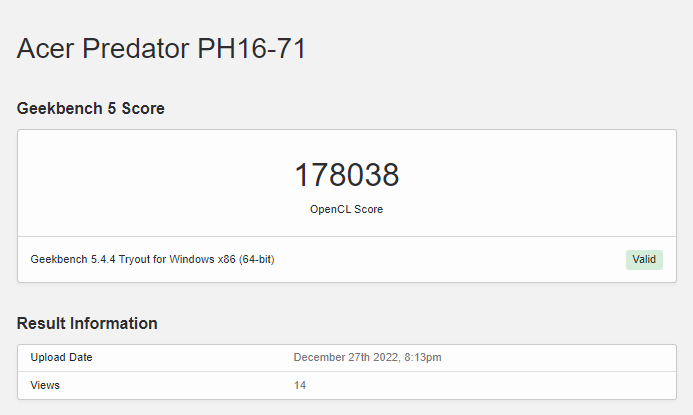The image size is (693, 415).
Task: Click the word Acer in title
Action: pos(47,48)
